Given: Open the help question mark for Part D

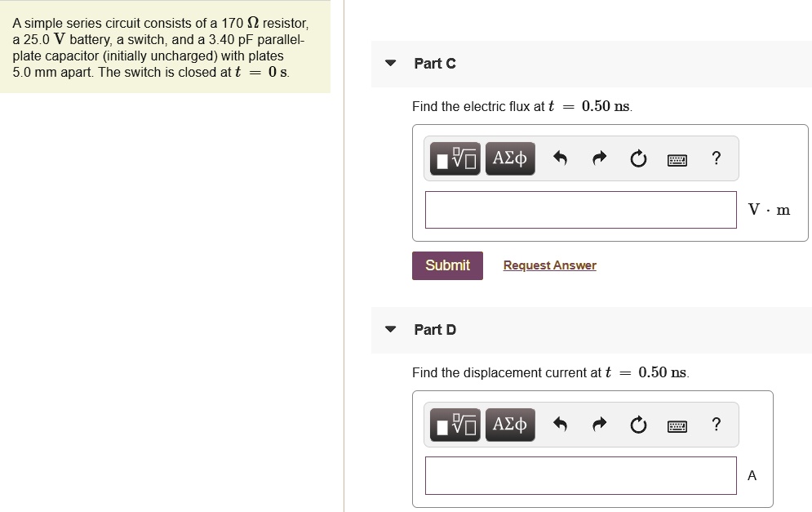Looking at the screenshot, I should [x=716, y=425].
